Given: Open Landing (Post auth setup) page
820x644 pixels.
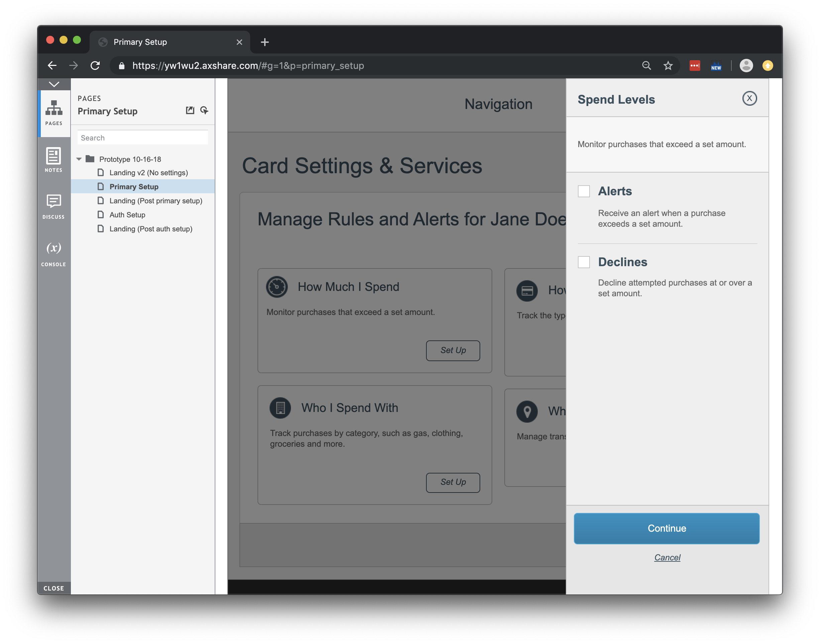Looking at the screenshot, I should pos(151,229).
